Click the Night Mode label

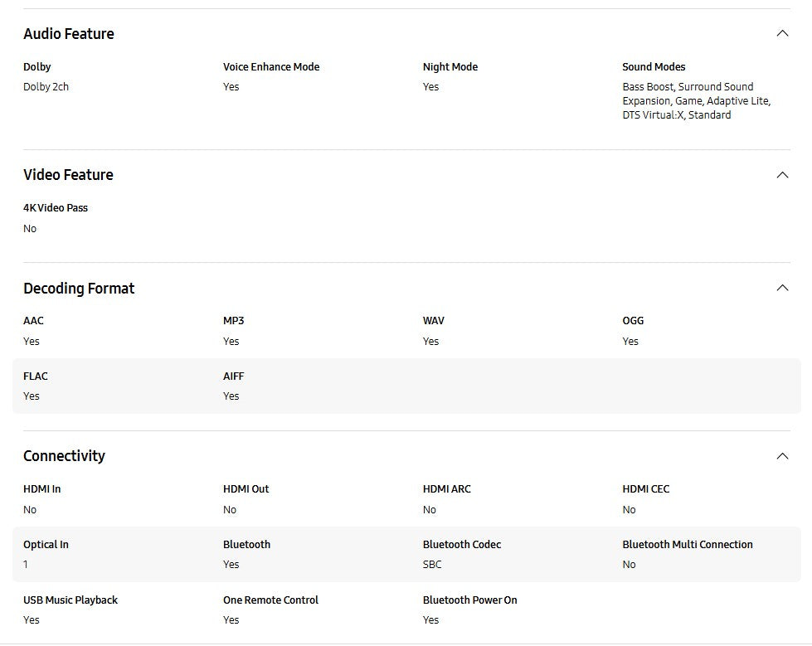[450, 67]
